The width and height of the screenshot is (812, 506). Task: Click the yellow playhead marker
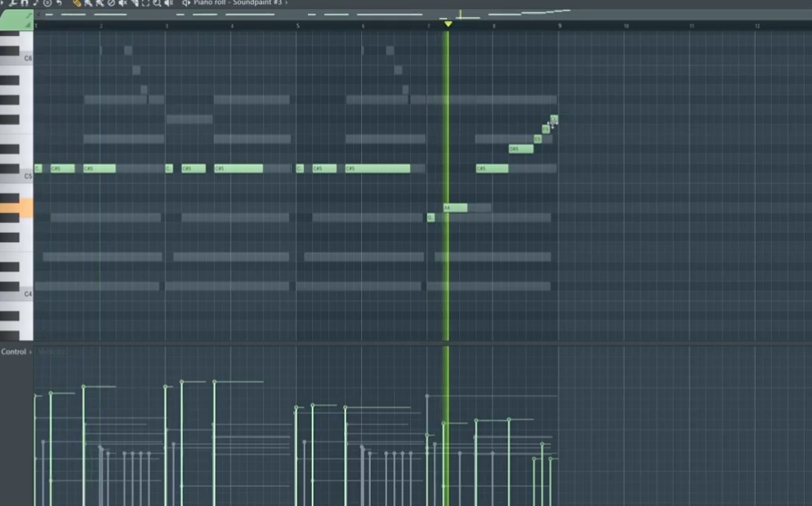pos(448,24)
